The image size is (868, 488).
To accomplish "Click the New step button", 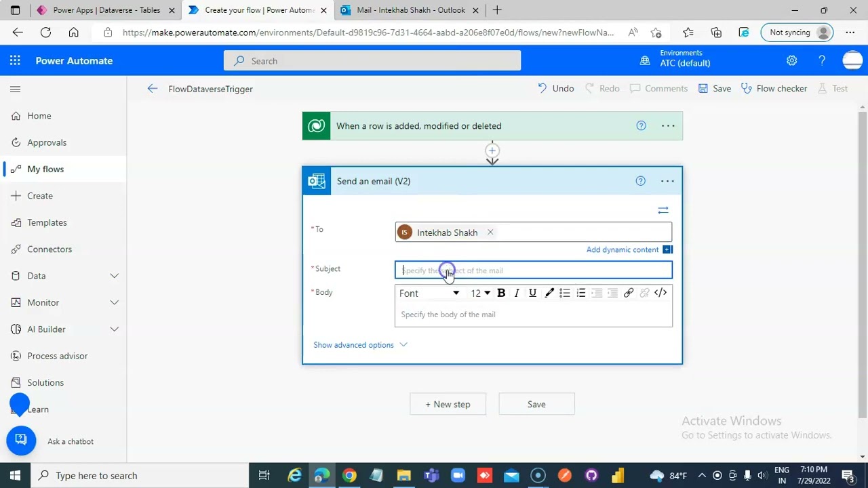I will coord(448,404).
